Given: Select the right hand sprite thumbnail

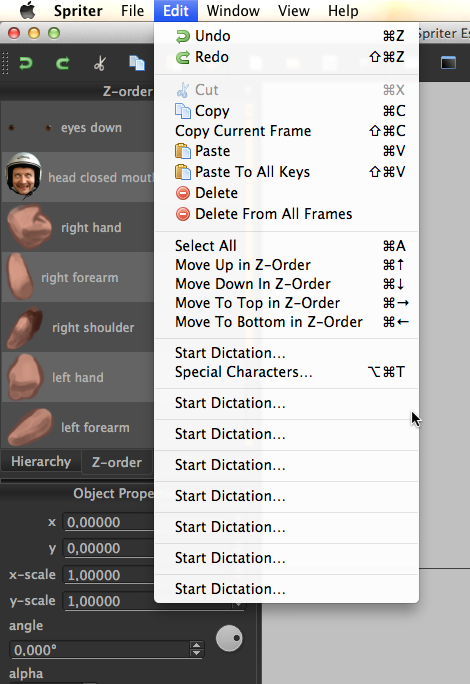Looking at the screenshot, I should coord(29,227).
